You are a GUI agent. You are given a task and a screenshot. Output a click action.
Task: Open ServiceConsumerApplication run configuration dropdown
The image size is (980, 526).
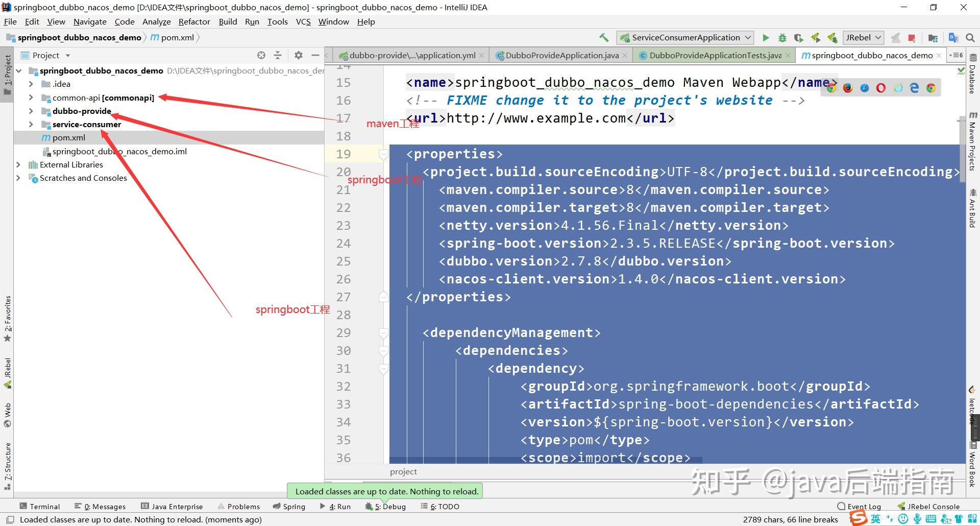(685, 38)
